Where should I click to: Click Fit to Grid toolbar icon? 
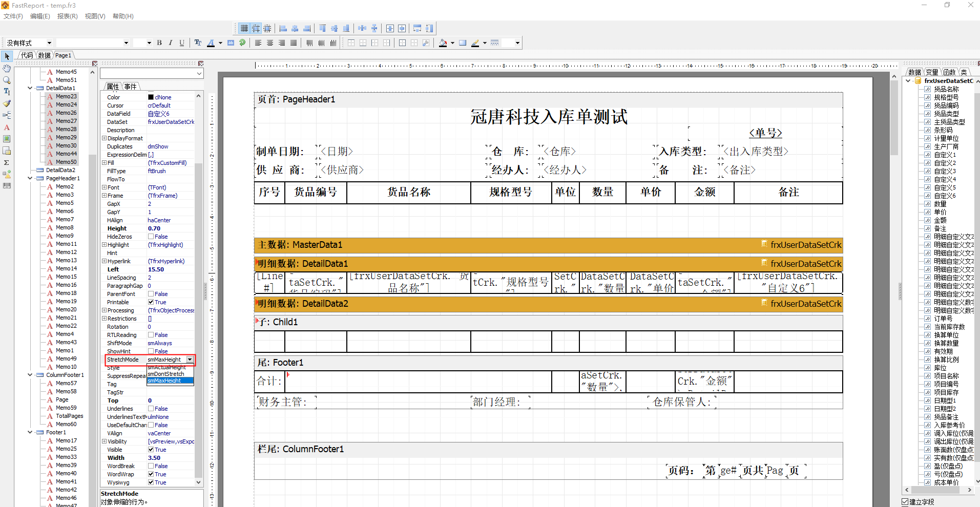coord(267,28)
